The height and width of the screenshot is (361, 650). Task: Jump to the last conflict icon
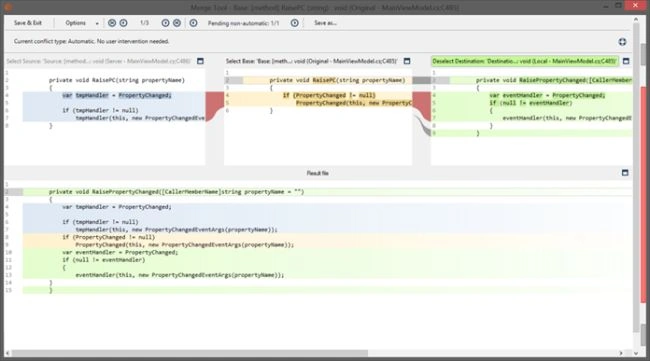pos(177,23)
